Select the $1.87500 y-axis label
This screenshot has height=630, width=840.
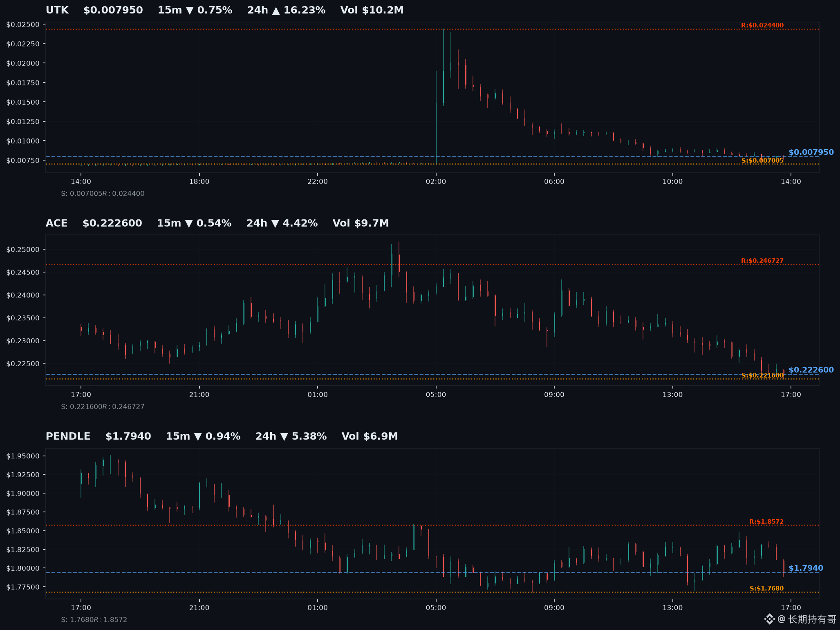pyautogui.click(x=23, y=512)
